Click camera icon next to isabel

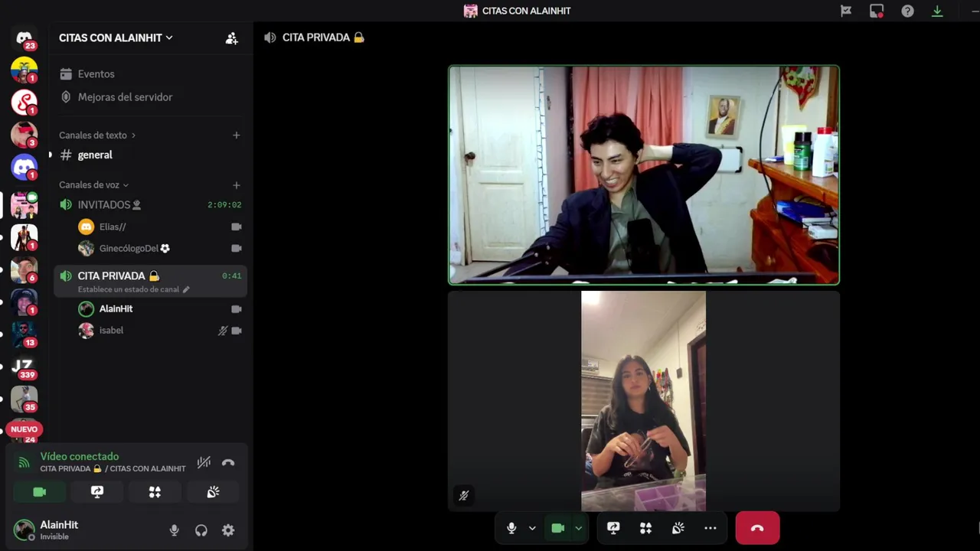click(x=237, y=331)
